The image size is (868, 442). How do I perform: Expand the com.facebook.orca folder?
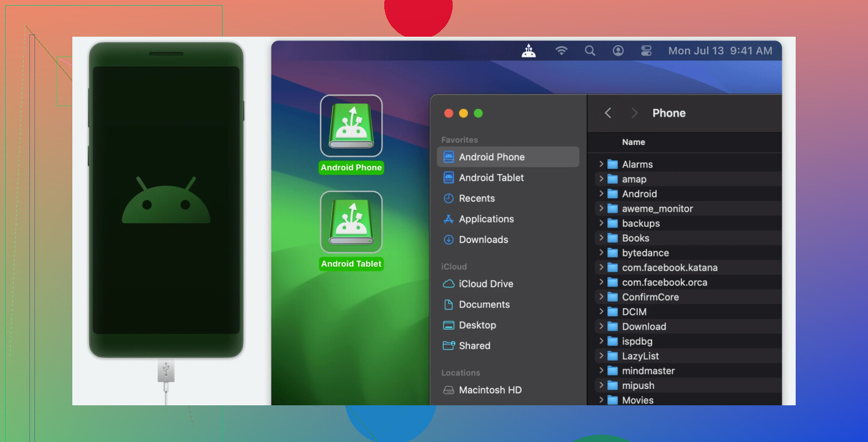coord(601,282)
